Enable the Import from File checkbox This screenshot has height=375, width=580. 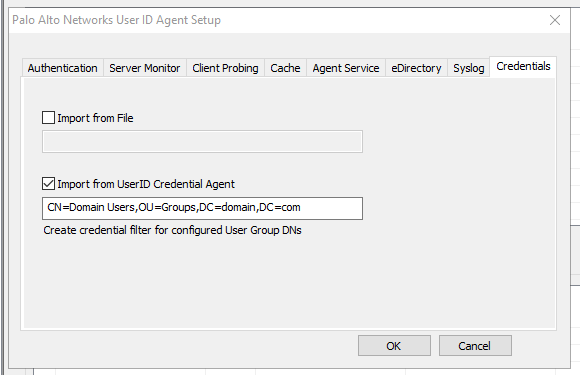[x=48, y=118]
